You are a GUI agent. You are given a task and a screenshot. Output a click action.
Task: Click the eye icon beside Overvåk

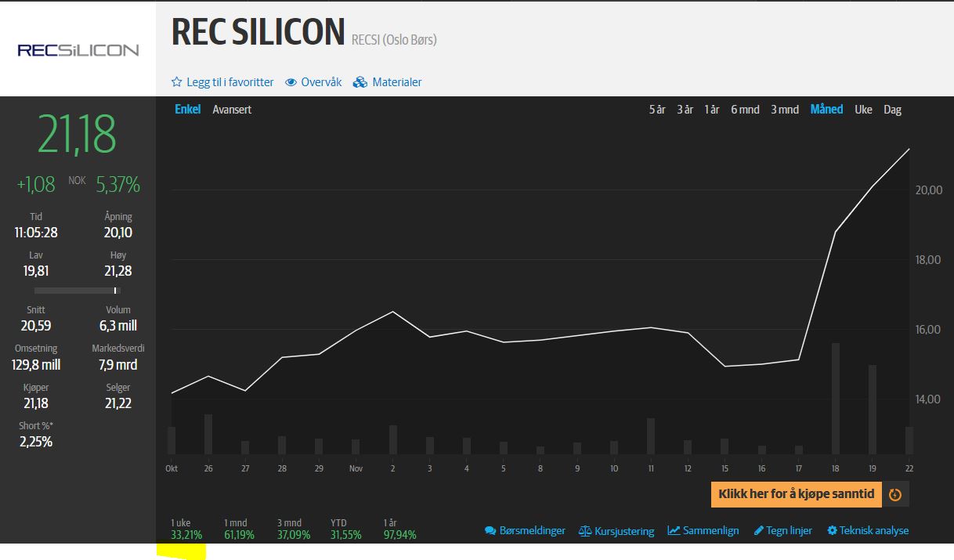(291, 82)
